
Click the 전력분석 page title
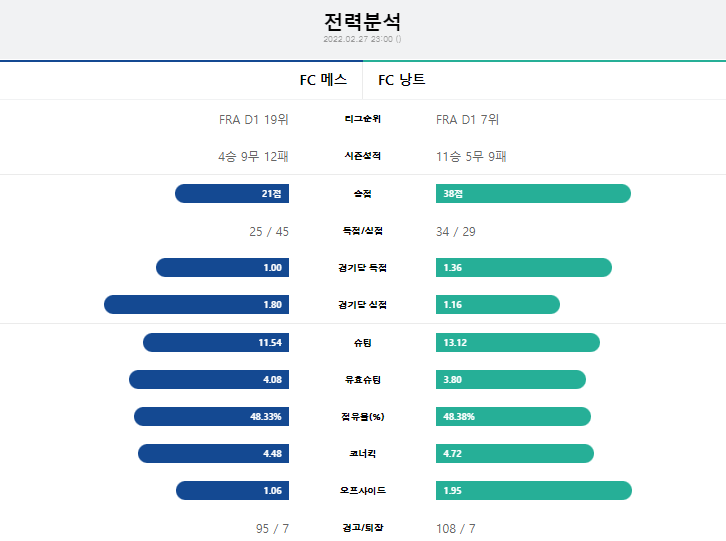click(362, 21)
